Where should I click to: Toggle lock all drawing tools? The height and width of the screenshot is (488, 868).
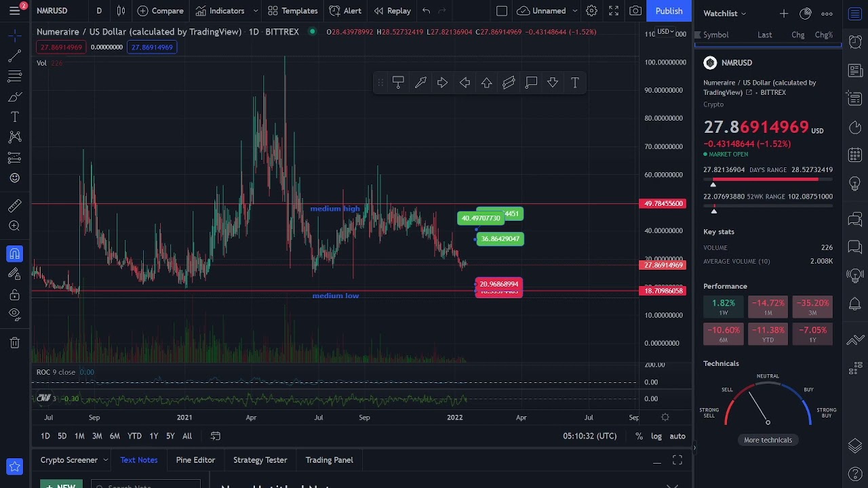tap(14, 295)
